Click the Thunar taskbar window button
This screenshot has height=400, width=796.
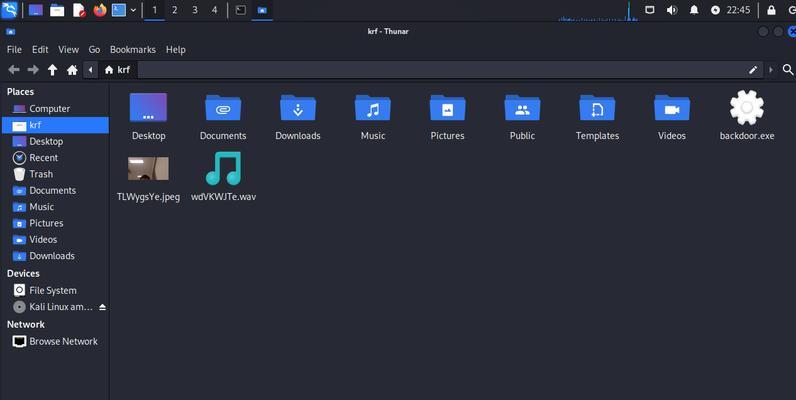[262, 10]
